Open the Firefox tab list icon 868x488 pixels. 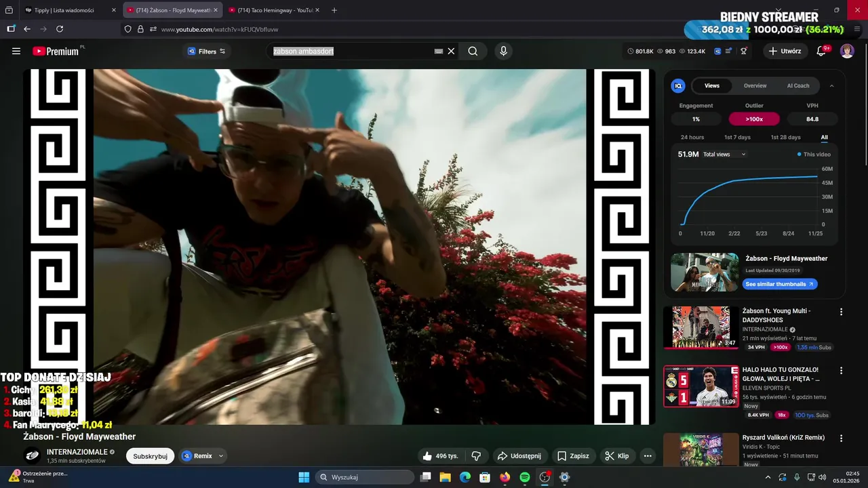(x=9, y=10)
